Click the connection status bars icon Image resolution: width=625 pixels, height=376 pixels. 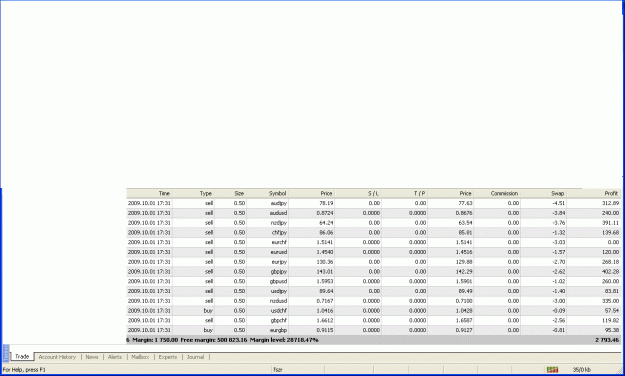point(552,370)
